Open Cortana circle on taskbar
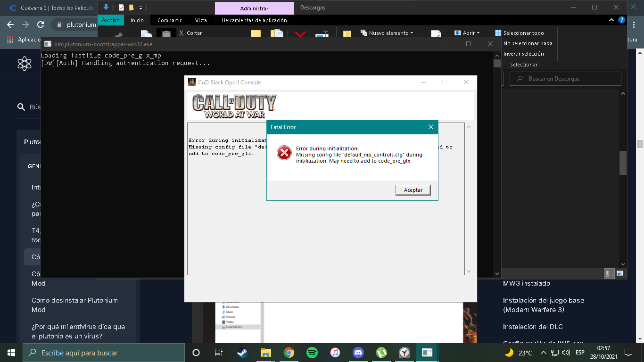 click(x=196, y=353)
